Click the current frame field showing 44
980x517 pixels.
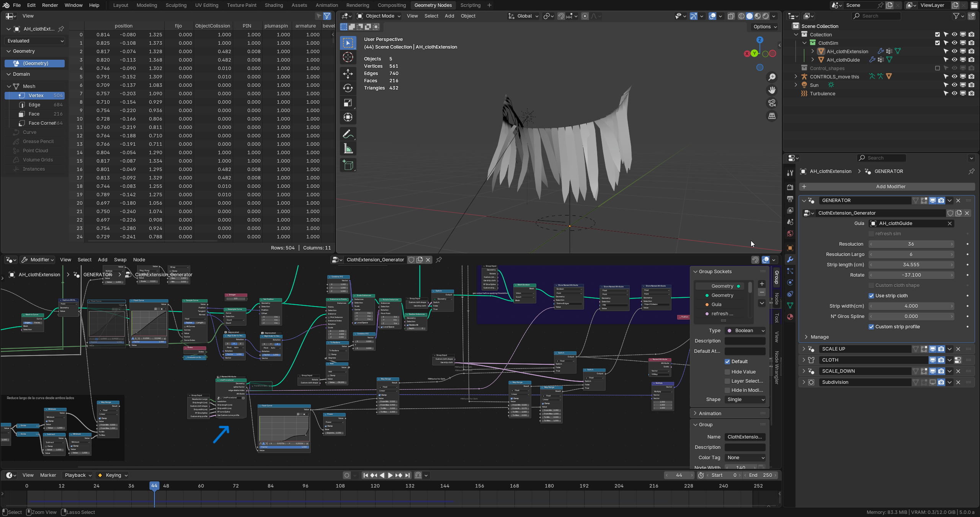[x=679, y=475]
